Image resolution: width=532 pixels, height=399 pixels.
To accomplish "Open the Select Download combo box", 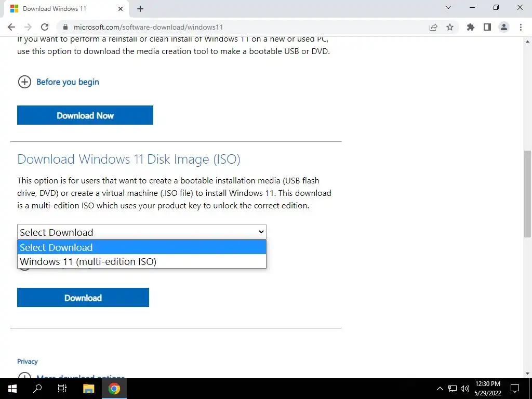I will coord(142,232).
